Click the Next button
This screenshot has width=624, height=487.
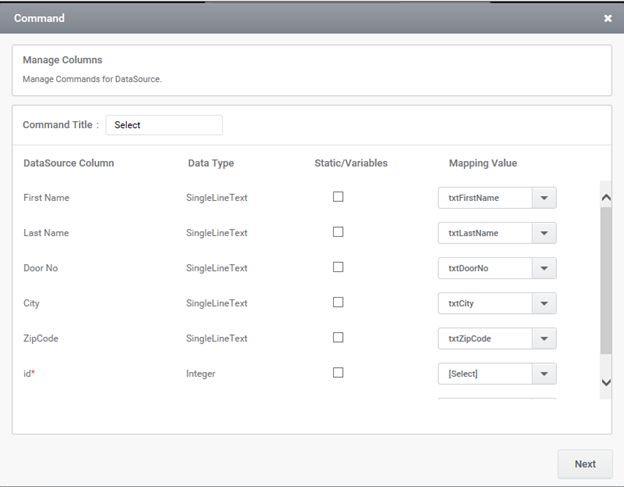[585, 464]
